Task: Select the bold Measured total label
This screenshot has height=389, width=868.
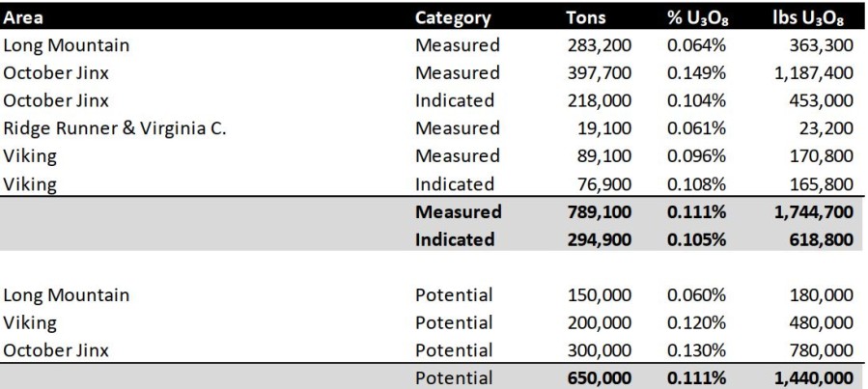Action: [459, 211]
